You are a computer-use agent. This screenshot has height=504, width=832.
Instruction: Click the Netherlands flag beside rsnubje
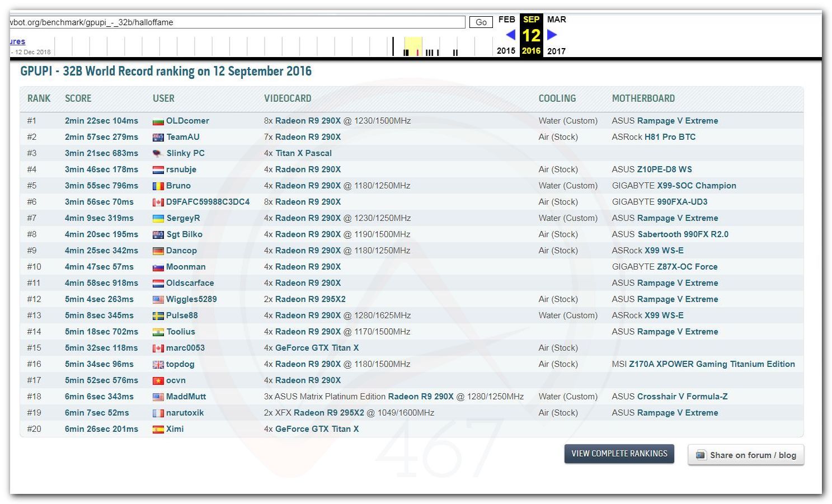point(158,169)
